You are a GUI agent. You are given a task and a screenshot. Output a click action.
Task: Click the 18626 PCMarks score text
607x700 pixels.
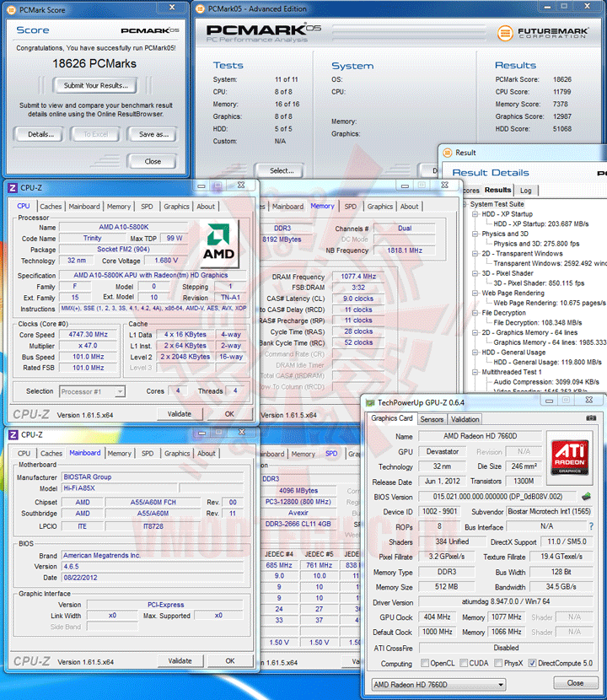[x=94, y=64]
